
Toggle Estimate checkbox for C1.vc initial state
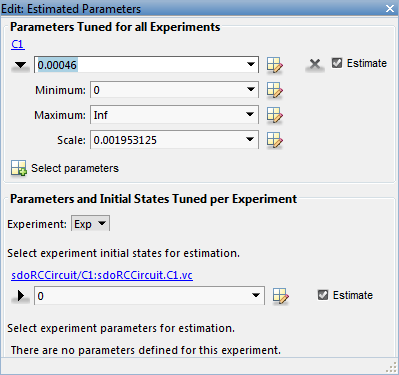click(323, 295)
